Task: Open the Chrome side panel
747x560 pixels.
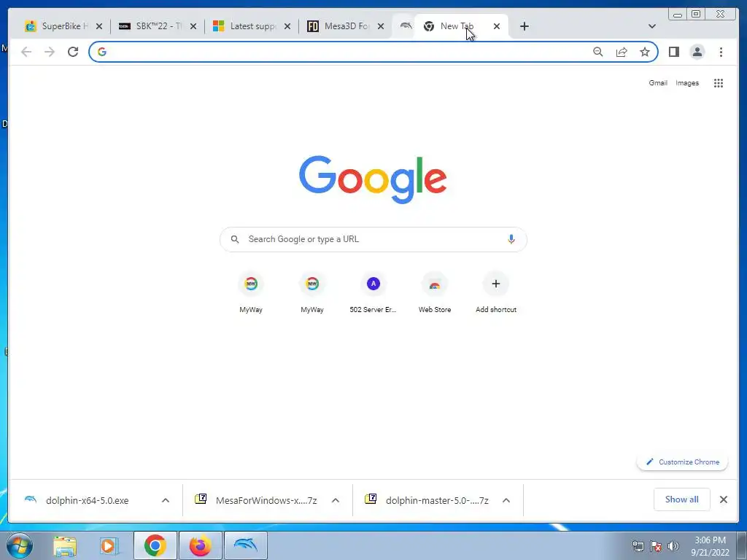Action: coord(673,52)
